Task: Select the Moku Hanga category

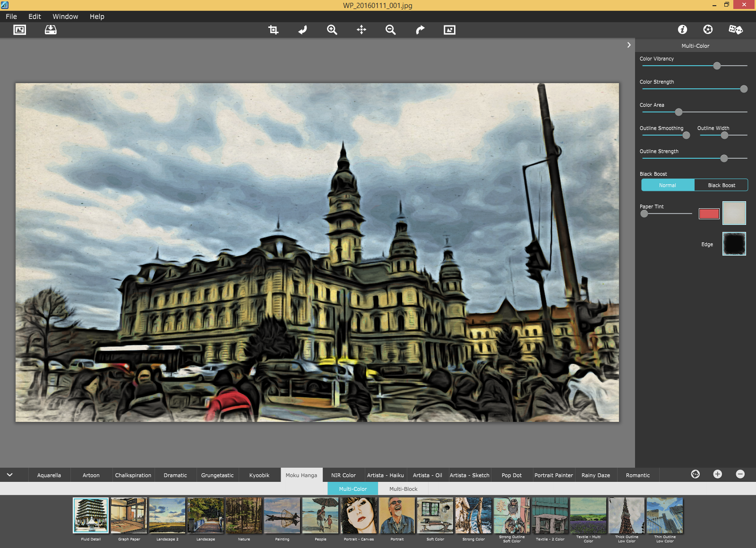Action: click(301, 475)
